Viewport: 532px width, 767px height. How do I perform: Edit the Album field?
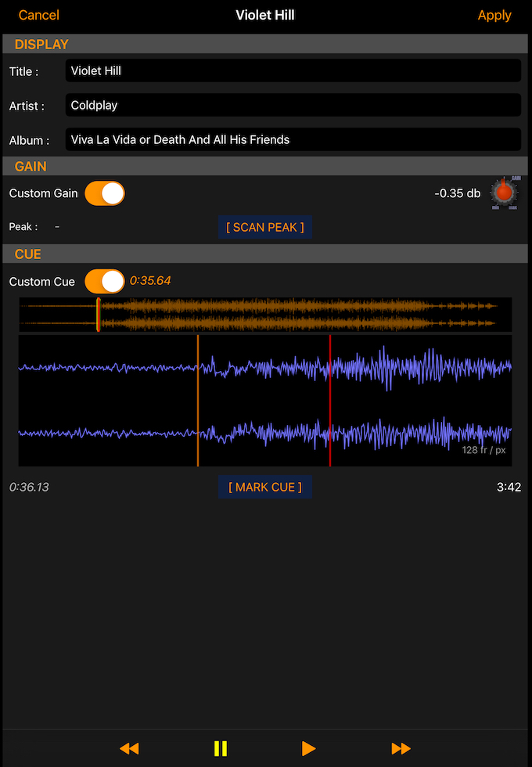(x=293, y=139)
